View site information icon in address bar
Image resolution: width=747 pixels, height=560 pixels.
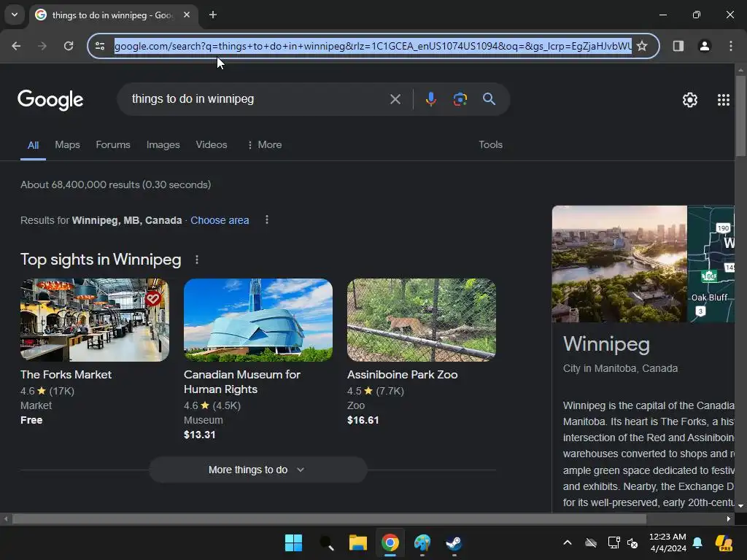coord(100,46)
